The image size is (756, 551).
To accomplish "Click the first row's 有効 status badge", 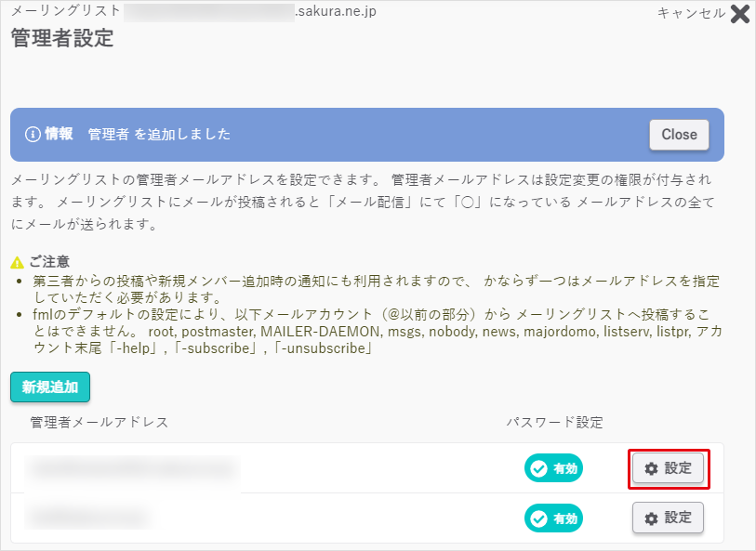I will (x=553, y=469).
